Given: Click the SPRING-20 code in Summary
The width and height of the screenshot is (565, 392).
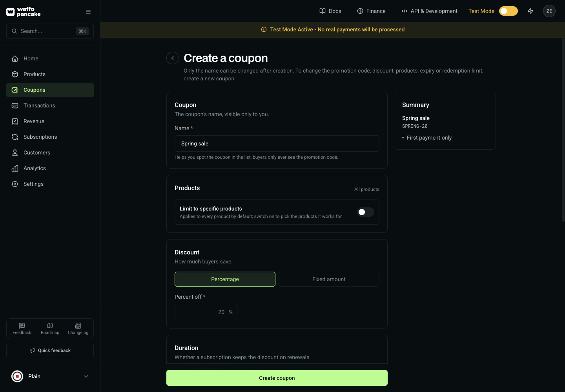Looking at the screenshot, I should [415, 126].
